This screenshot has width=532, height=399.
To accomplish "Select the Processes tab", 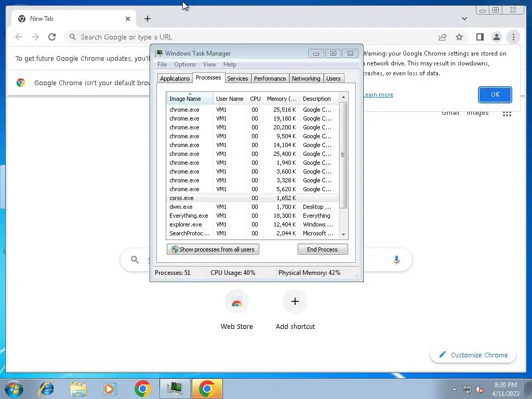I will [208, 78].
